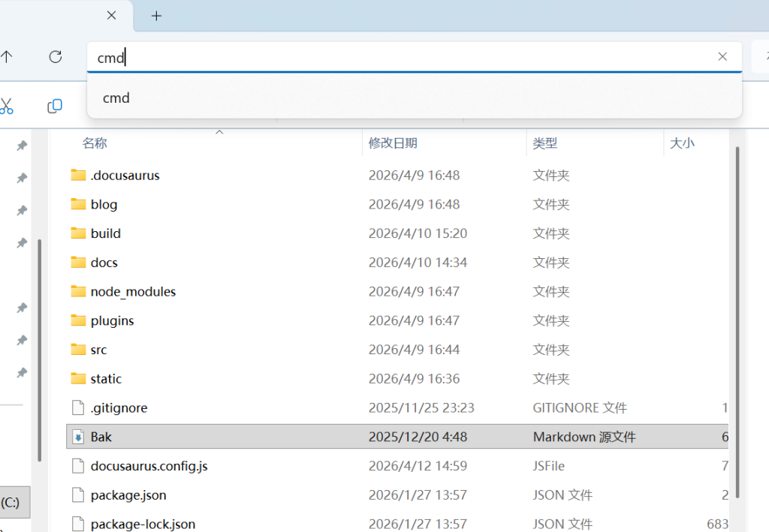The width and height of the screenshot is (769, 532).
Task: Click the refresh icon beside address bar
Action: click(55, 57)
